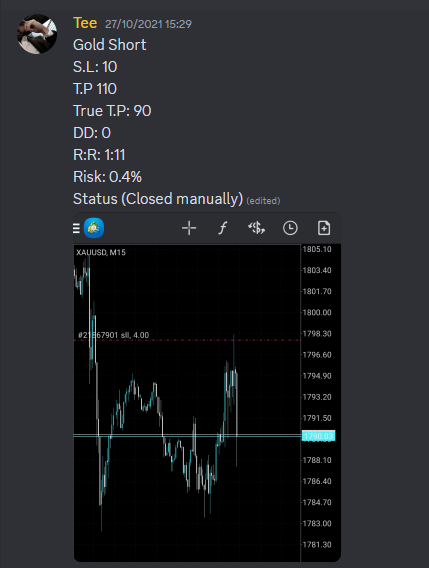
Task: Click the dollar trade symbols icon
Action: [256, 228]
